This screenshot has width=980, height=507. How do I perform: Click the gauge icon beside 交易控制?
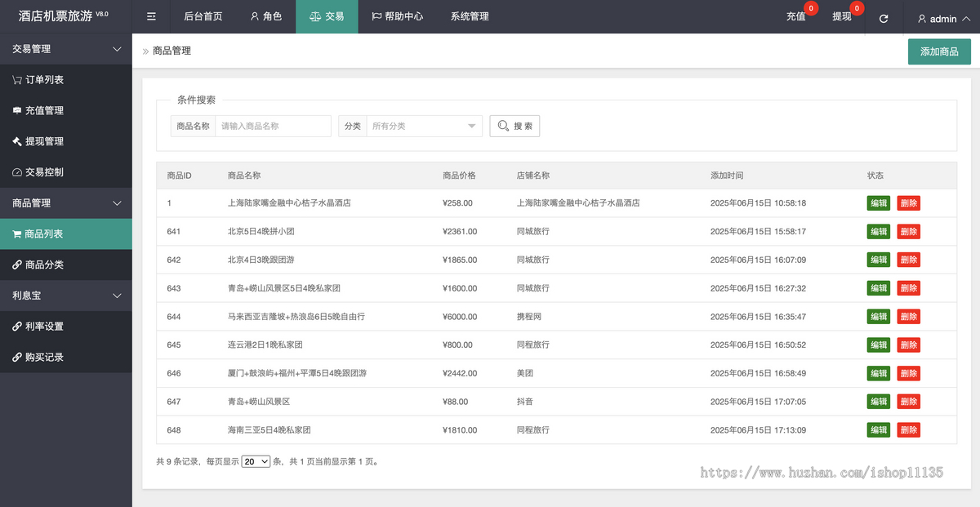(17, 172)
